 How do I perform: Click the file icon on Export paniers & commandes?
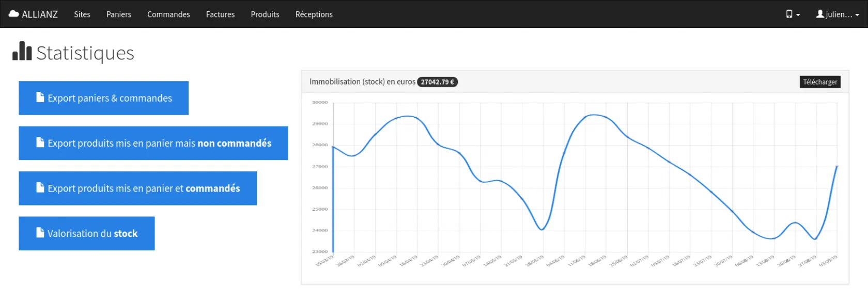tap(40, 97)
